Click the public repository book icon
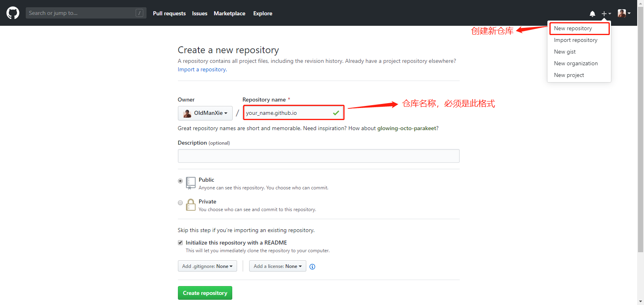This screenshot has width=644, height=305. [191, 183]
